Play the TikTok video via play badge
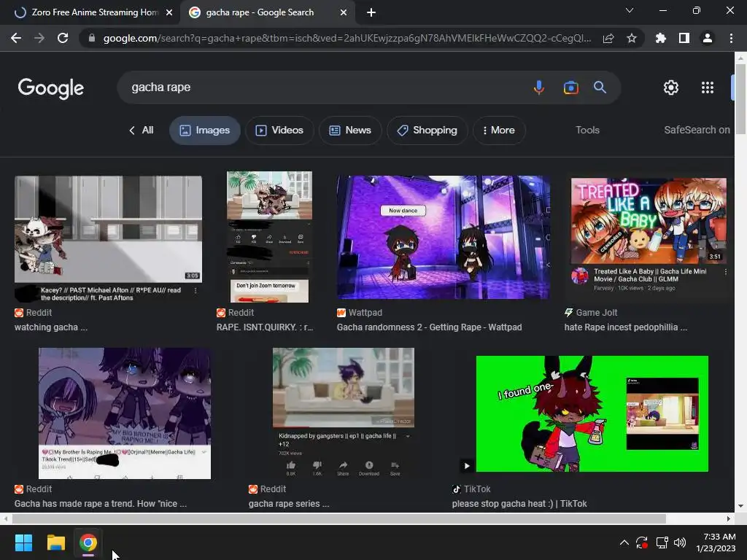Image resolution: width=747 pixels, height=560 pixels. 467,466
